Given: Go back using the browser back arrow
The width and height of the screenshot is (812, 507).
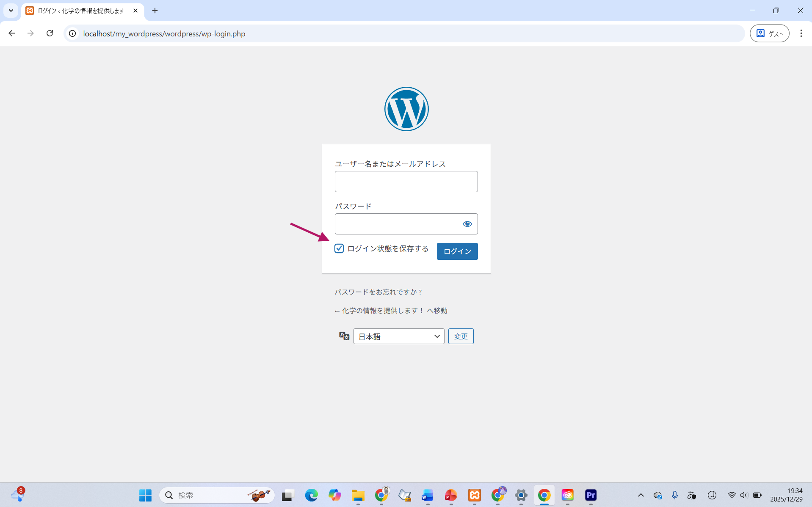Looking at the screenshot, I should pyautogui.click(x=12, y=33).
